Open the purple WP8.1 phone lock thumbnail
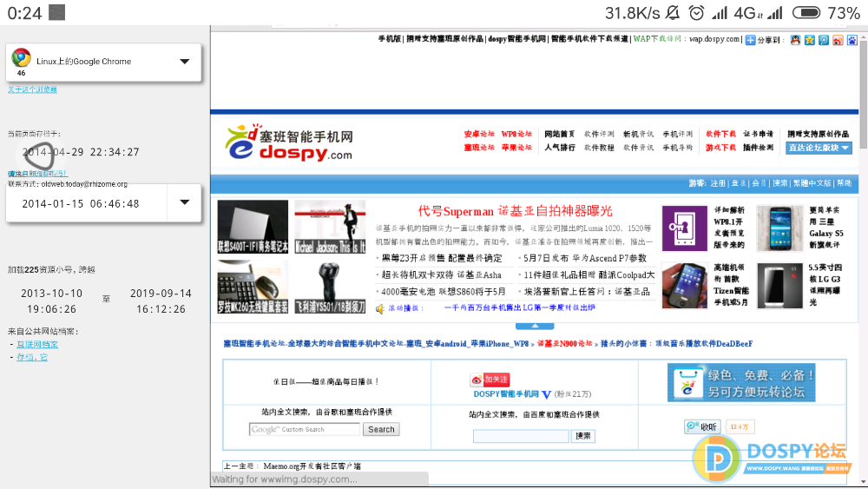The height and width of the screenshot is (489, 868). pos(685,228)
